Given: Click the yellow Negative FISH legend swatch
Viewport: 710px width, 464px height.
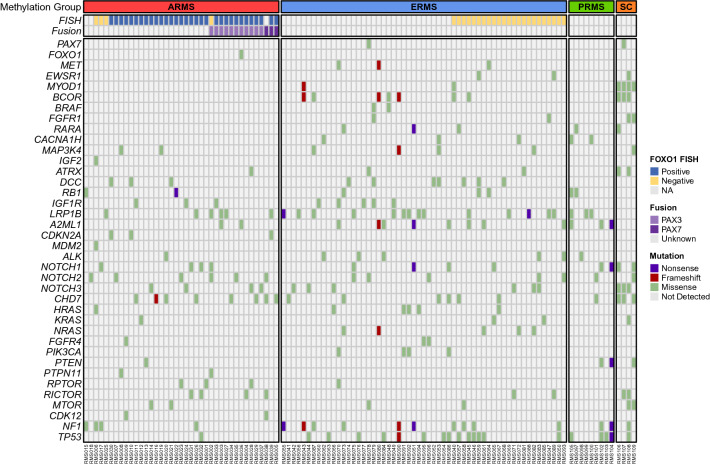Looking at the screenshot, I should coord(654,181).
